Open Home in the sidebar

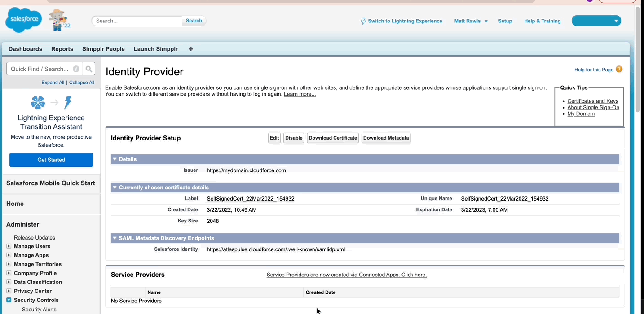coord(15,204)
